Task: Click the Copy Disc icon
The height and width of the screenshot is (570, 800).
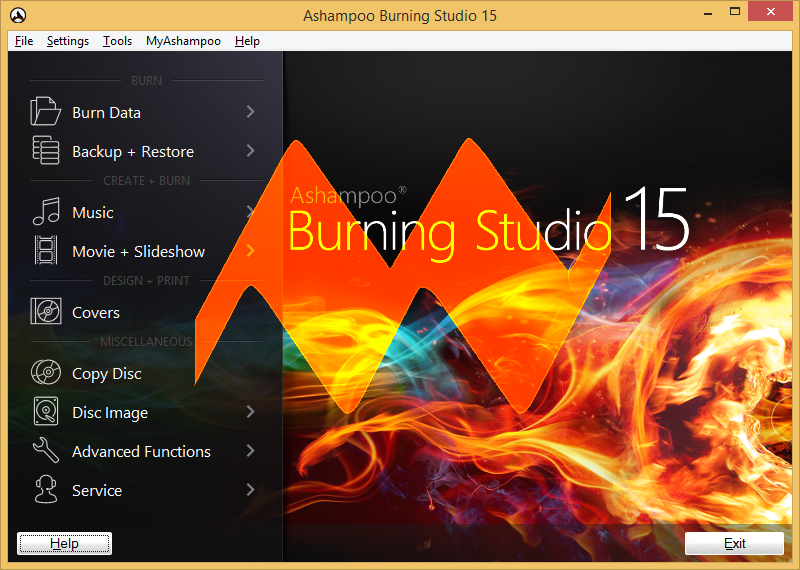Action: (x=46, y=372)
